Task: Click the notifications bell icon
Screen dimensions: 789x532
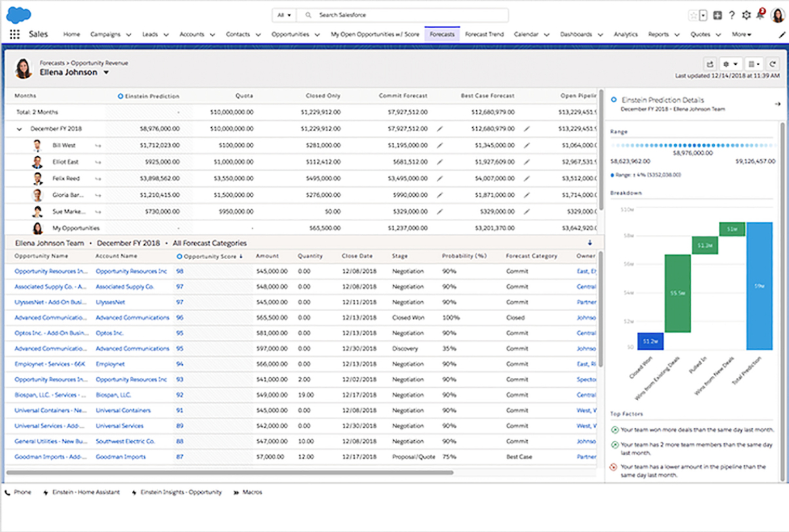Action: tap(760, 15)
